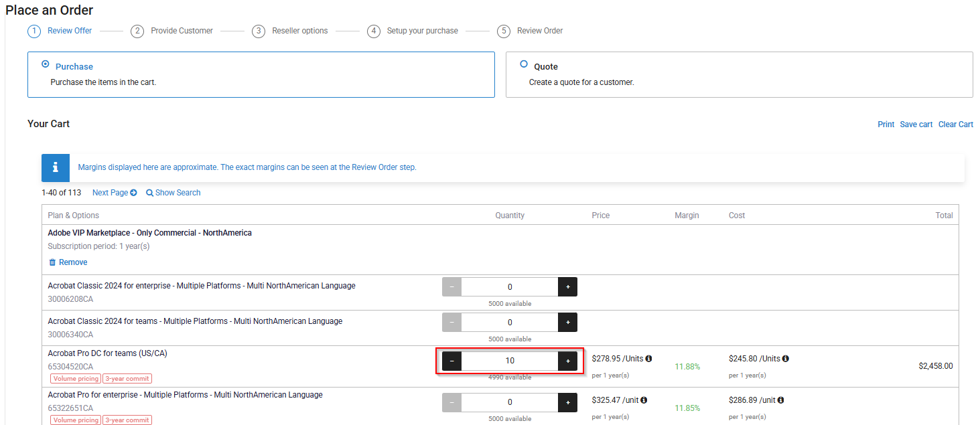Go to step 2 Provide Customer
Screen dimensions: 980x425
[x=171, y=31]
